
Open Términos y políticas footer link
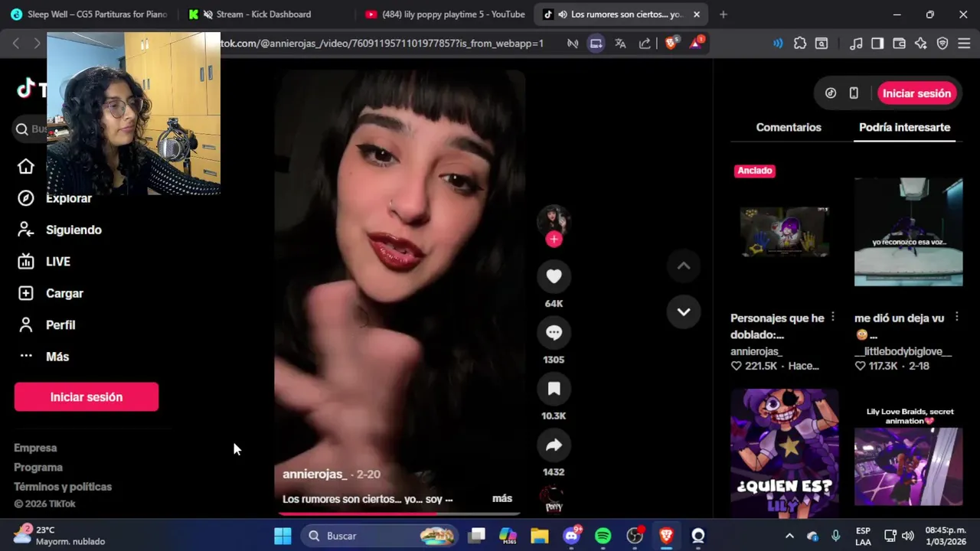click(63, 487)
